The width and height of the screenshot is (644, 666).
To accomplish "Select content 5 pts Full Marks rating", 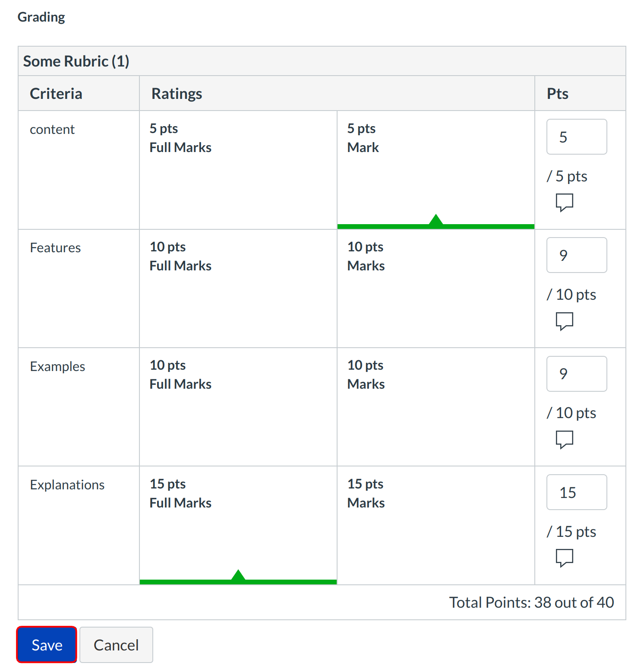I will coord(238,170).
